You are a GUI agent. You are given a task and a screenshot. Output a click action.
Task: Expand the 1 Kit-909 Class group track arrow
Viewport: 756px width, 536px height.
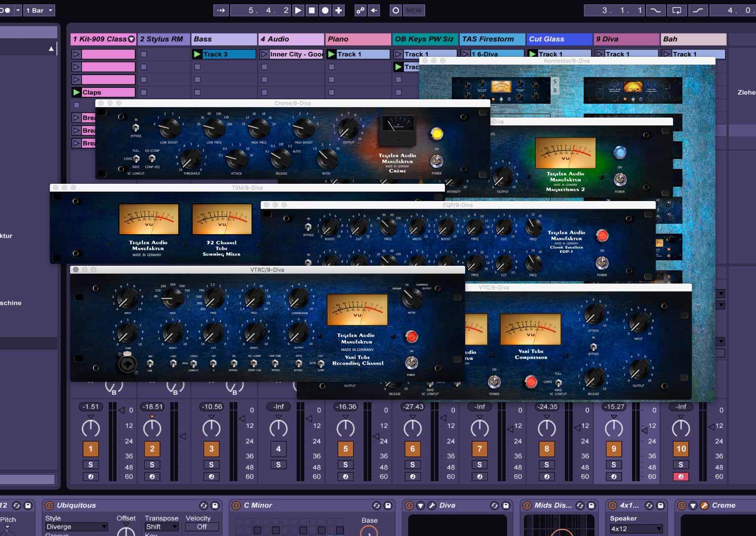(x=131, y=39)
